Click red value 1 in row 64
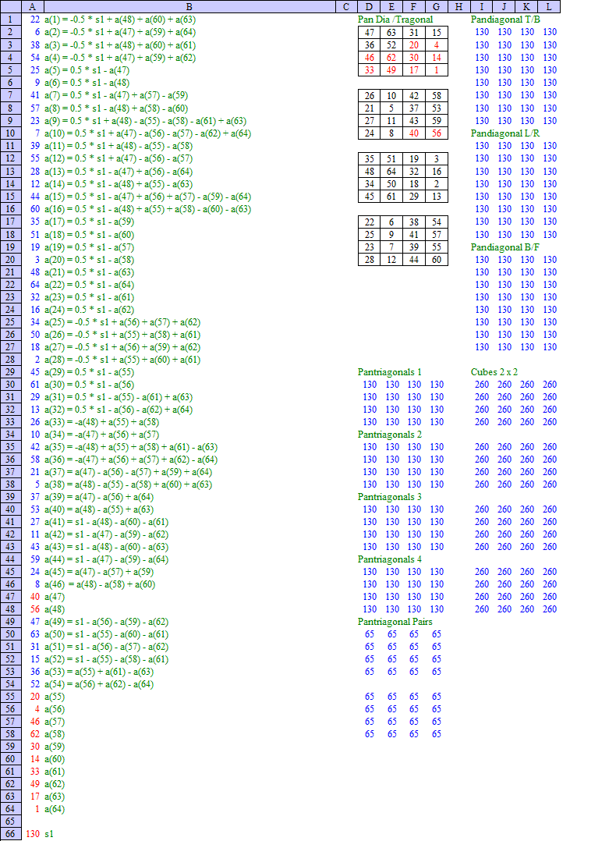This screenshot has width=616, height=841. (x=37, y=809)
